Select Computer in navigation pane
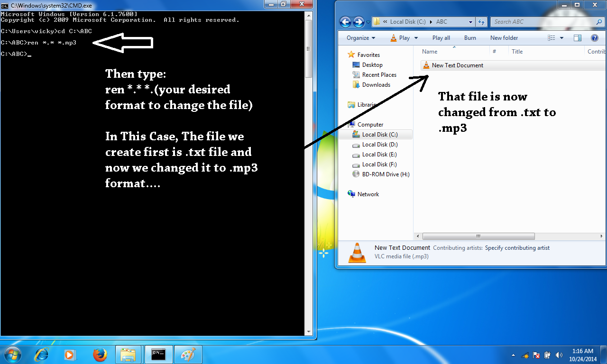This screenshot has width=607, height=364. tap(370, 125)
